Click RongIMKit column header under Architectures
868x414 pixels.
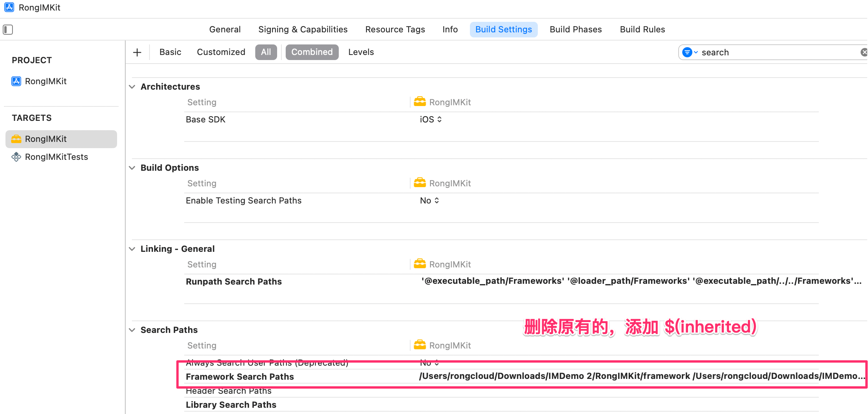[x=442, y=102]
